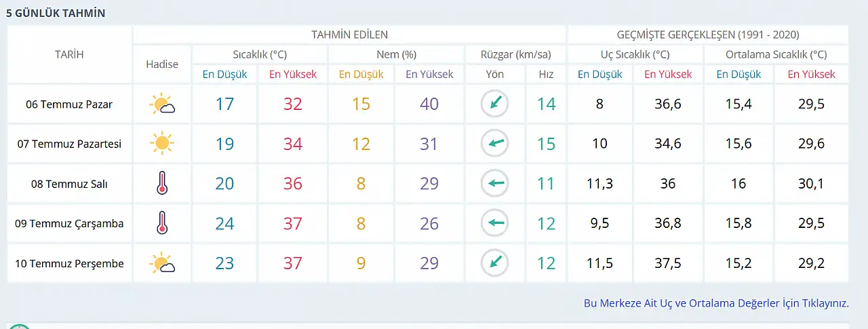This screenshot has height=329, width=868.
Task: Click wind direction arrow for 08 Temmuz Salı
Action: tap(495, 183)
